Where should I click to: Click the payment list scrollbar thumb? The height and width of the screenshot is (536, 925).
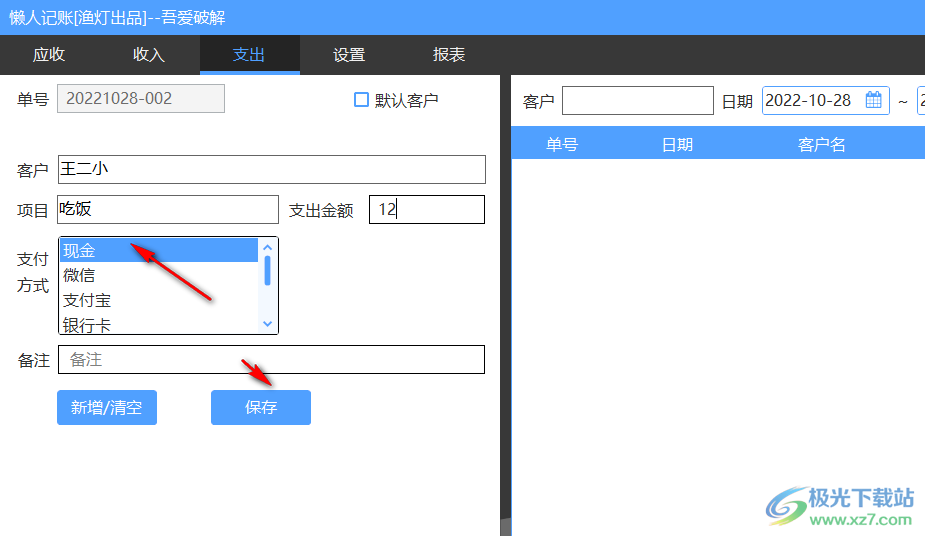267,271
